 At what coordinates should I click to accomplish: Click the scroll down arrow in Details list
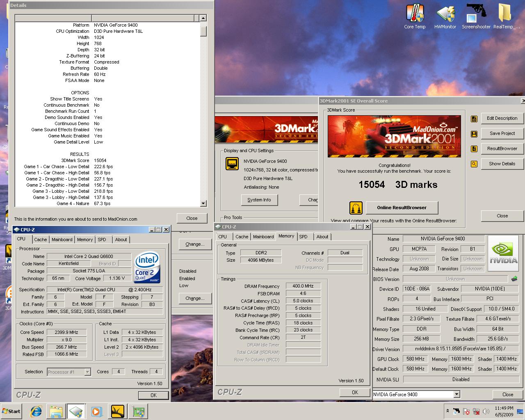[203, 203]
